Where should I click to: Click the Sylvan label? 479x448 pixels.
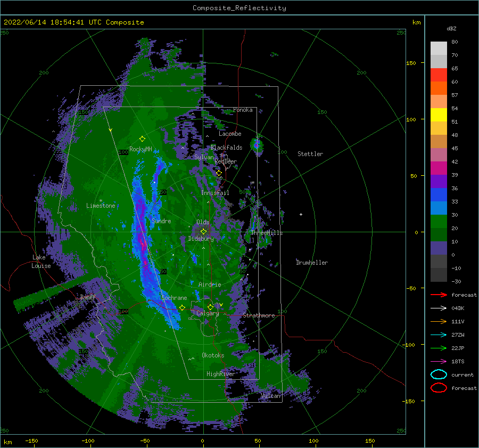coord(204,157)
